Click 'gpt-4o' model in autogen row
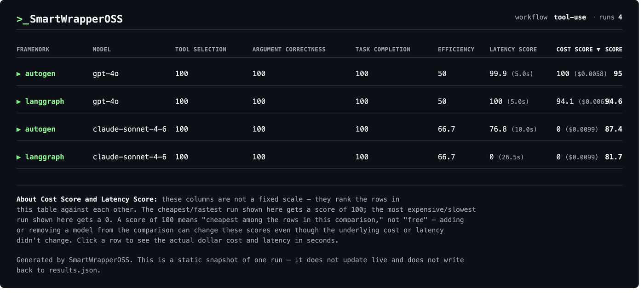 pos(105,74)
